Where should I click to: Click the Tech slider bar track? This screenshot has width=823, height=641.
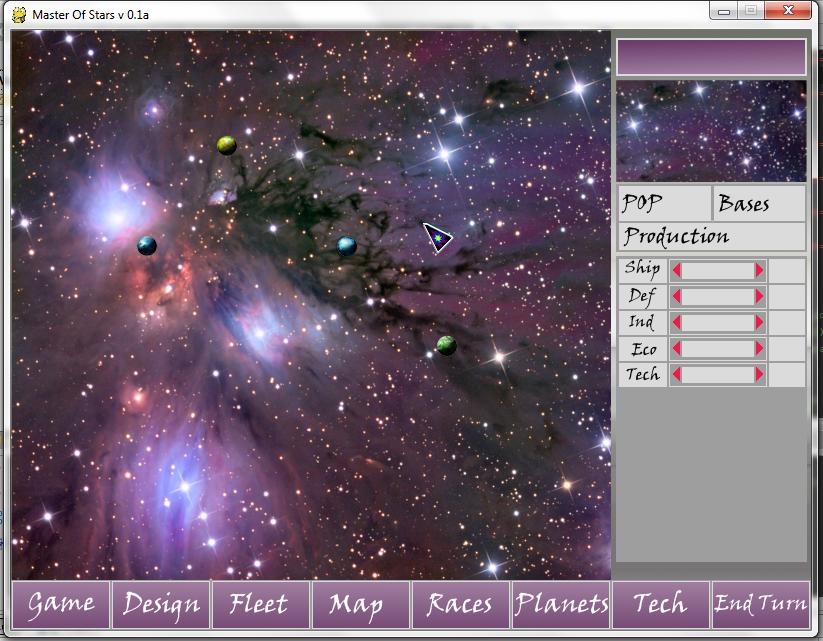point(718,375)
